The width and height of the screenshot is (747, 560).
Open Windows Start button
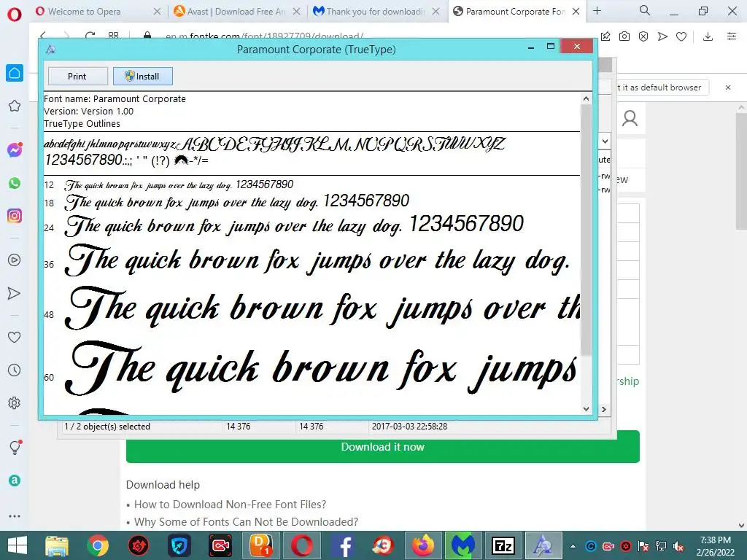[18, 545]
